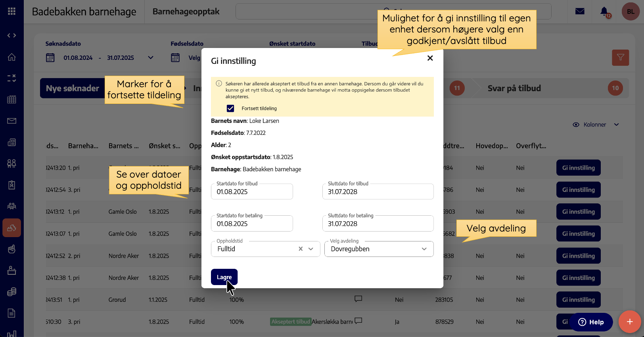Open the comment icon in Grorud row
The image size is (644, 337).
[x=358, y=299]
